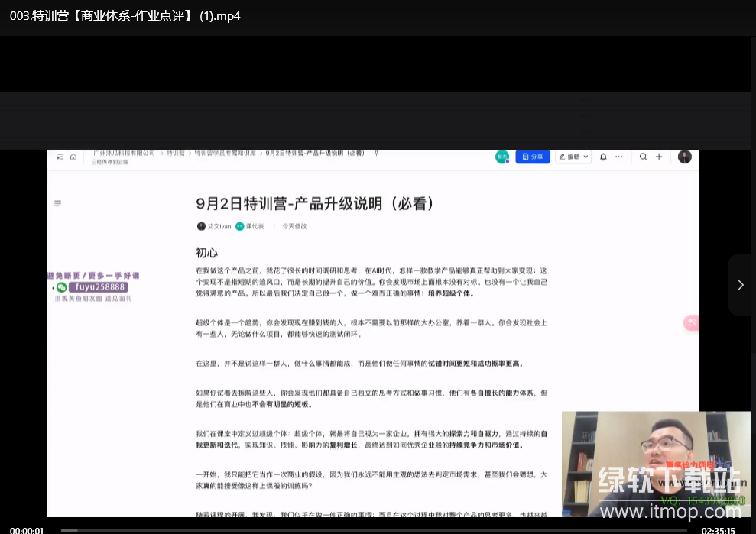Select the current document title breadcrumb
Image resolution: width=756 pixels, height=534 pixels.
coord(315,153)
